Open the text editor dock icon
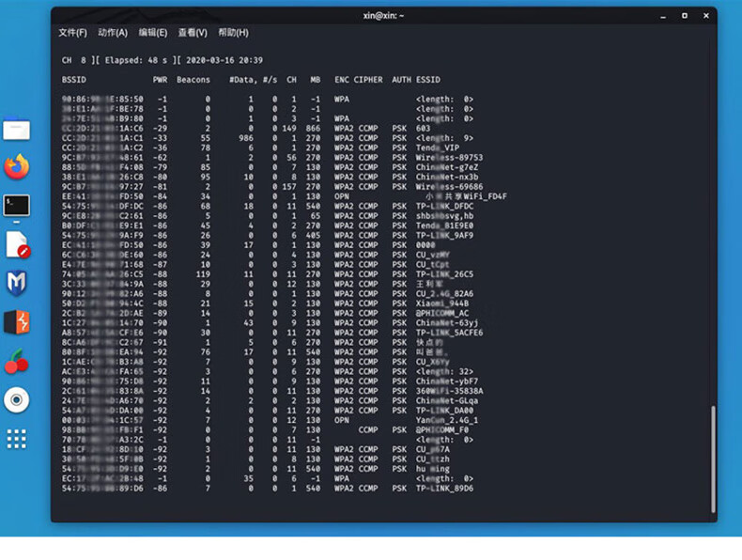742x560 pixels. click(x=17, y=244)
